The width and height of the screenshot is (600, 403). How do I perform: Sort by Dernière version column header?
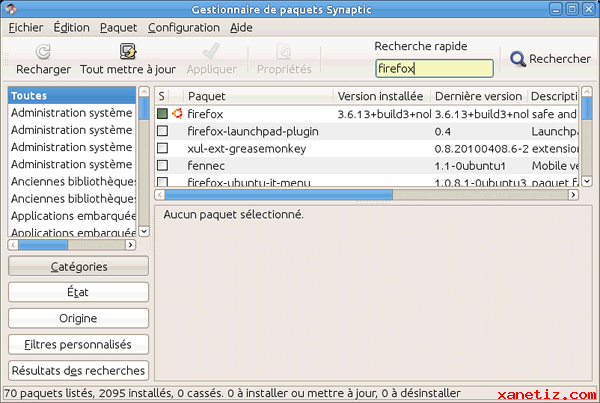click(x=479, y=96)
